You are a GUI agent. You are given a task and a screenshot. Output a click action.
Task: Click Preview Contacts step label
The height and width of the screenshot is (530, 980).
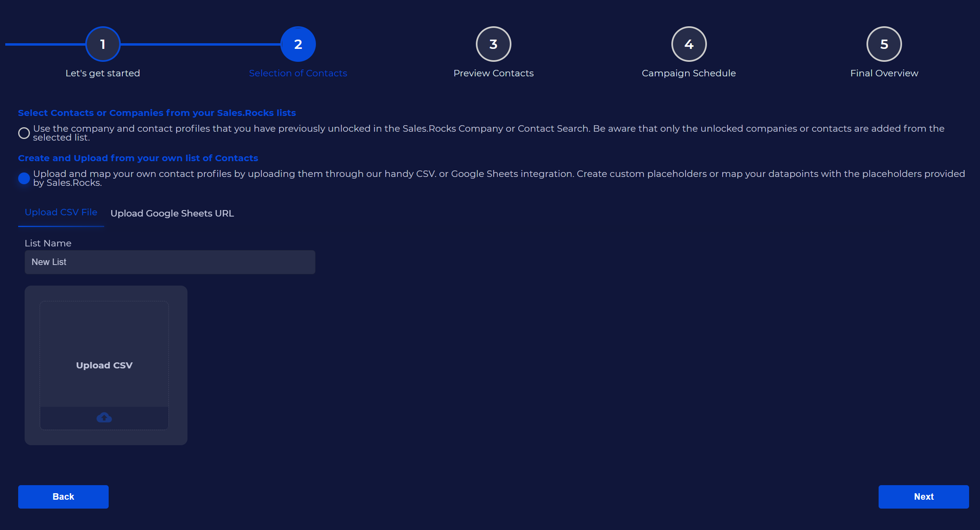coord(493,73)
